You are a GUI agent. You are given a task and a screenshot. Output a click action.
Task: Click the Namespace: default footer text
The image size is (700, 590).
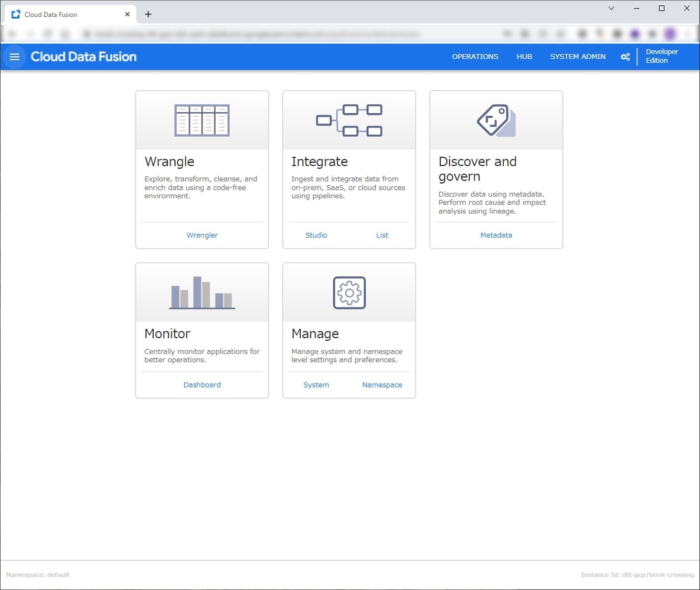pyautogui.click(x=38, y=575)
